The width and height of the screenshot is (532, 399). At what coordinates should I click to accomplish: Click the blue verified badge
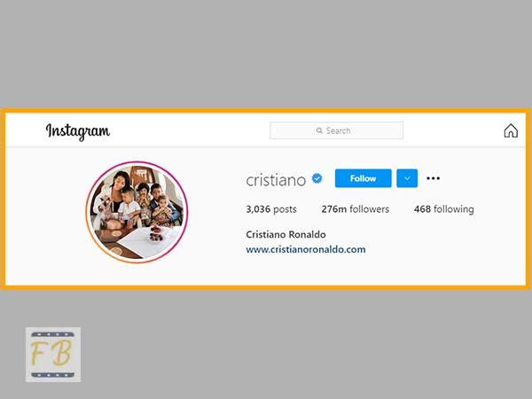[317, 178]
